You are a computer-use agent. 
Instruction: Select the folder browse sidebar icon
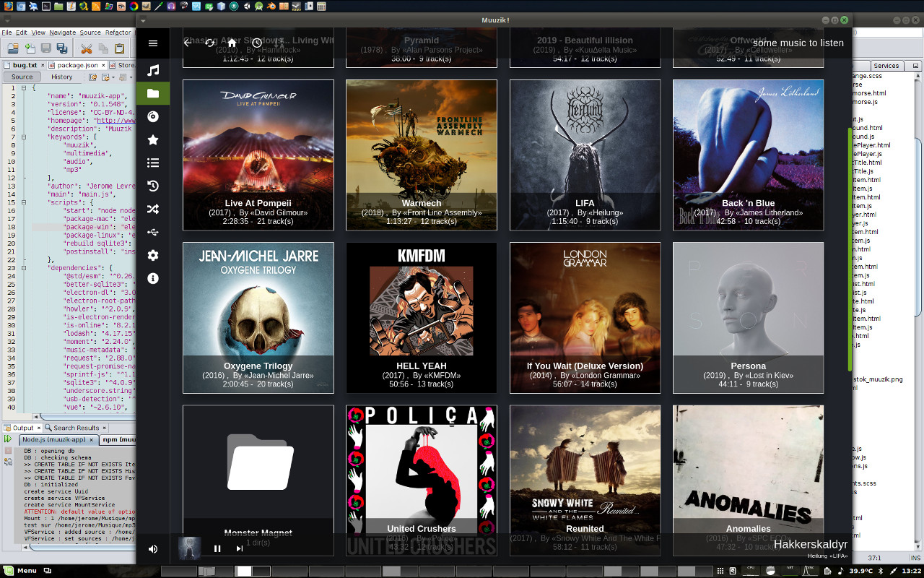(x=152, y=93)
